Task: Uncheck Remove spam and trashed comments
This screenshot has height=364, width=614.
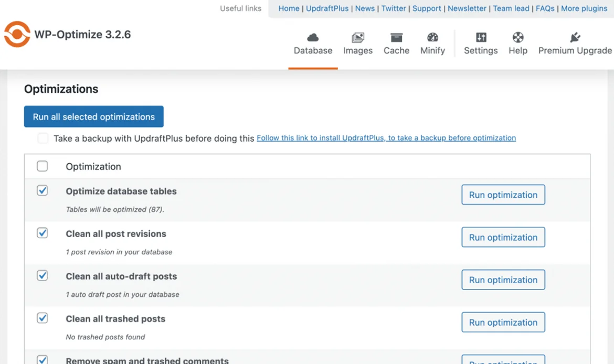Action: click(x=43, y=360)
